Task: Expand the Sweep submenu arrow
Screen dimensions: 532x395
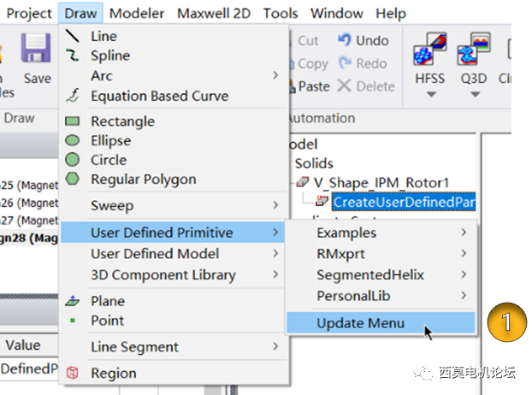Action: click(275, 205)
